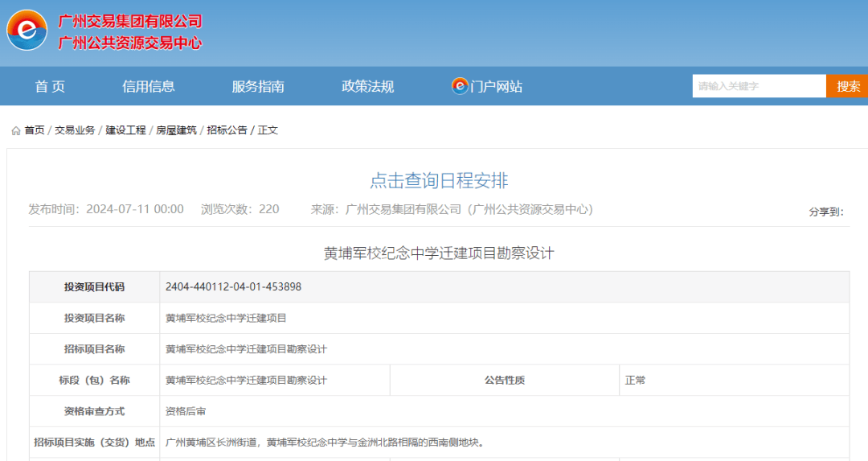Click the keyword search input field
Viewport: 868px width, 461px height.
(x=759, y=86)
